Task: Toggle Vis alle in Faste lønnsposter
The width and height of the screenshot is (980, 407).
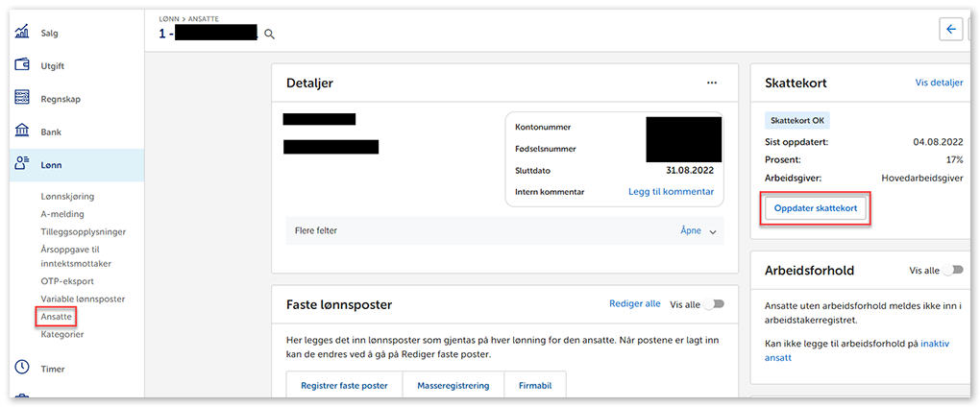Action: tap(714, 304)
